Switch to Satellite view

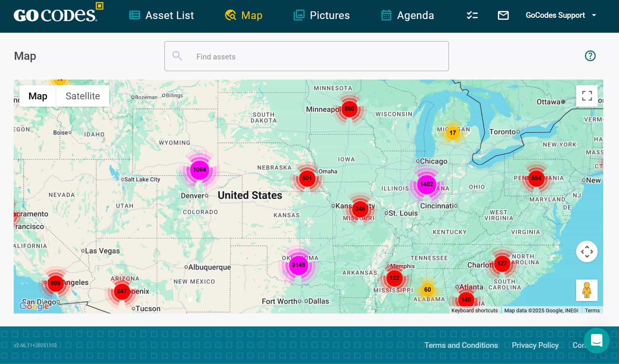[82, 96]
